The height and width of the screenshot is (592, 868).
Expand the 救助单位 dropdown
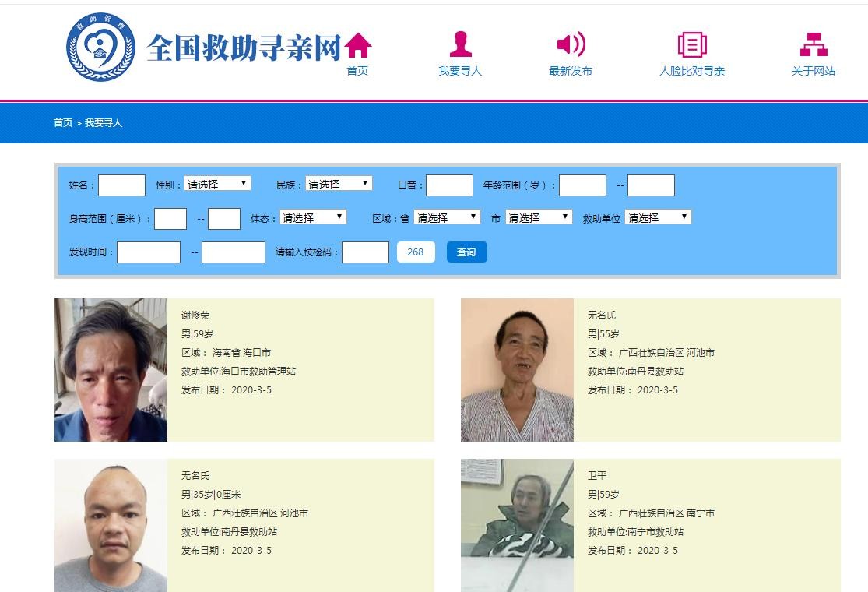tap(658, 217)
